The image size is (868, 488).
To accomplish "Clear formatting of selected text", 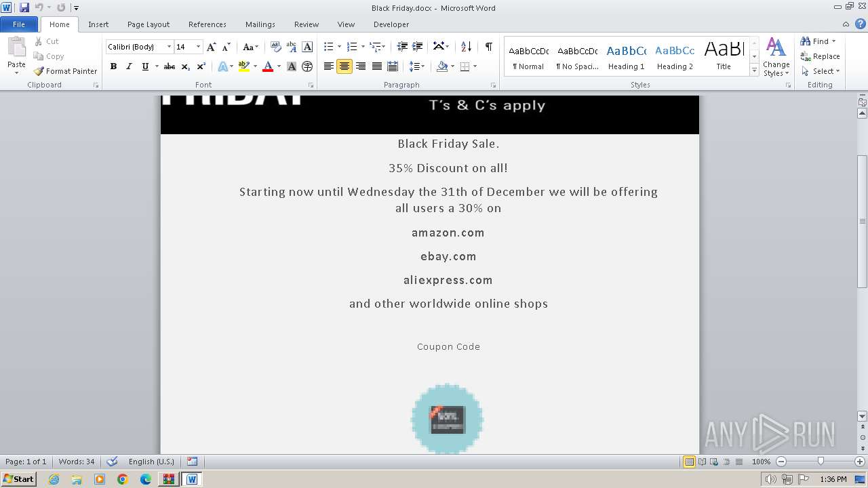I will (276, 47).
